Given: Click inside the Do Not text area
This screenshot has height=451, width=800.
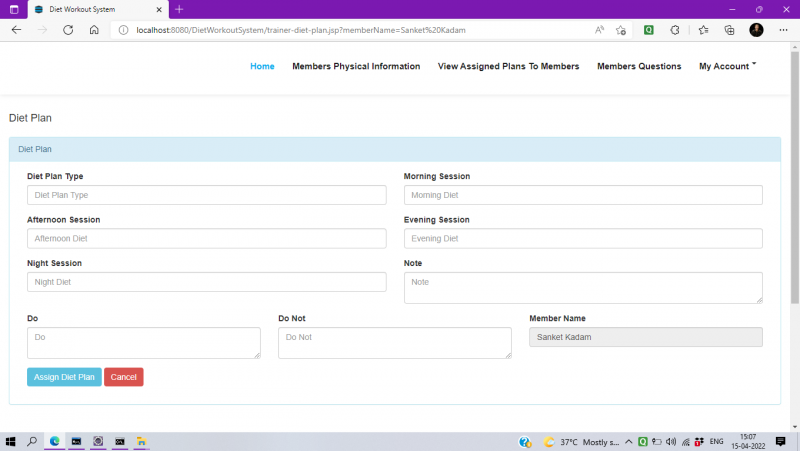Looking at the screenshot, I should (395, 343).
